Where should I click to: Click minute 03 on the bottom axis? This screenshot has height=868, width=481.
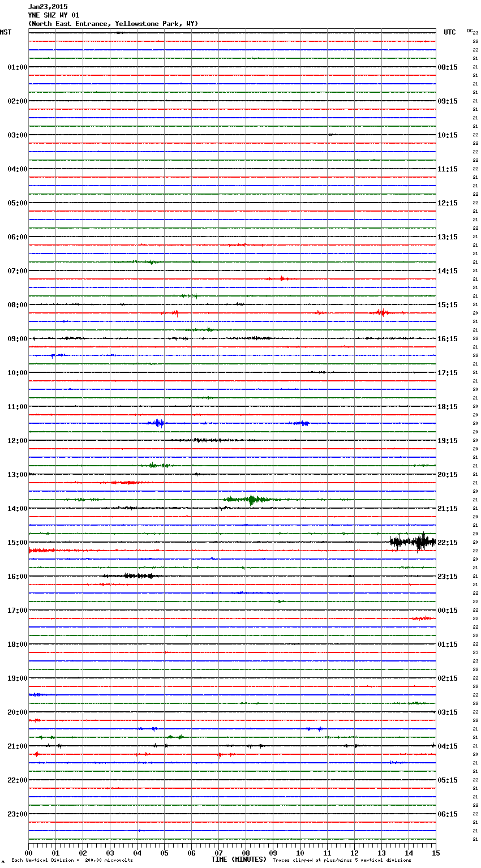tap(110, 853)
